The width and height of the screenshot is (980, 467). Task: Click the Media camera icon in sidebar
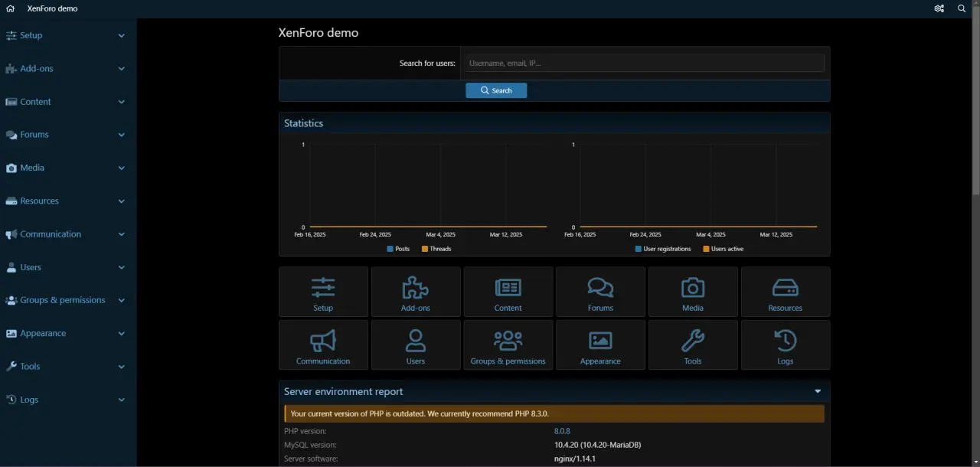click(11, 168)
